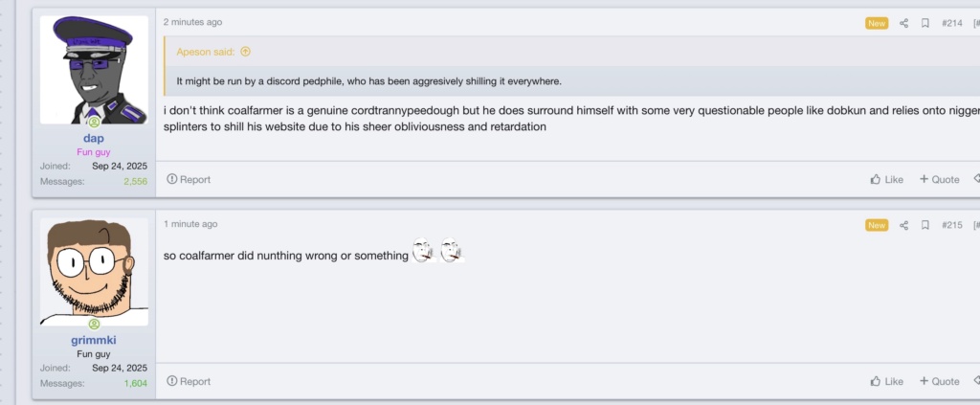The width and height of the screenshot is (980, 405).
Task: Quote dap's post with +Quote
Action: (940, 179)
